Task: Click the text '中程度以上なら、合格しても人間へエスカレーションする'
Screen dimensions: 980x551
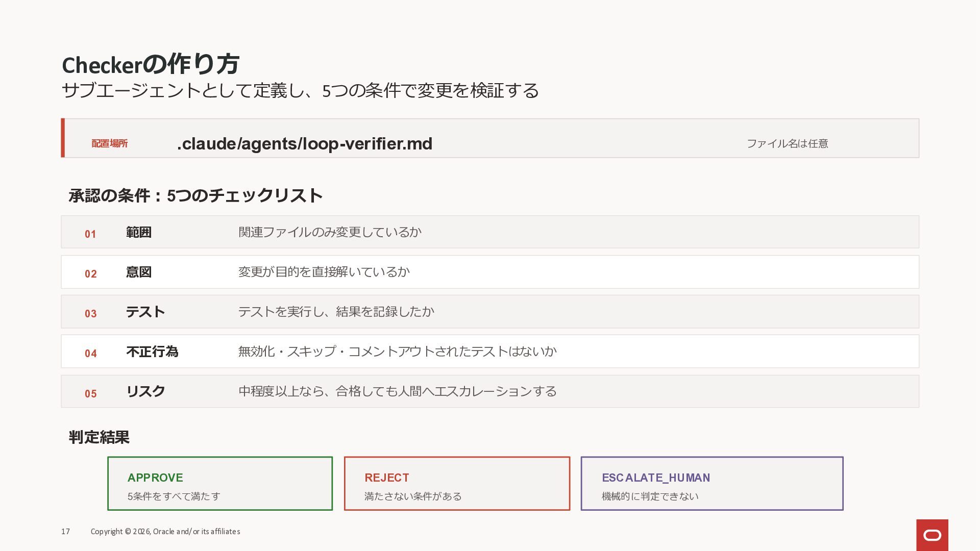Action: (x=397, y=391)
